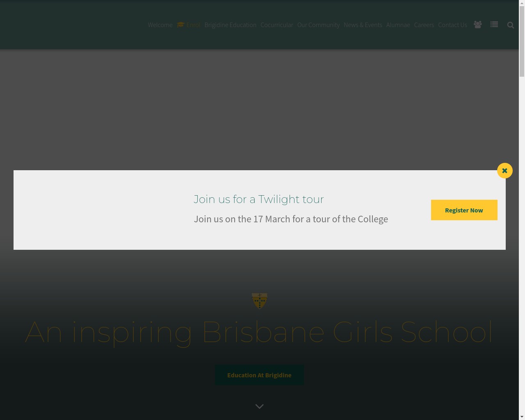Click the graduation cap icon beside Enrol
This screenshot has height=420, width=525.
[181, 25]
